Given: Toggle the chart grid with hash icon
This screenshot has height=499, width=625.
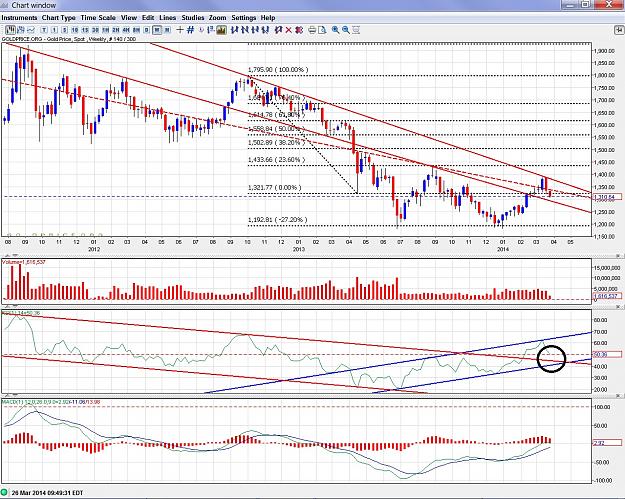Looking at the screenshot, I should pos(191,30).
